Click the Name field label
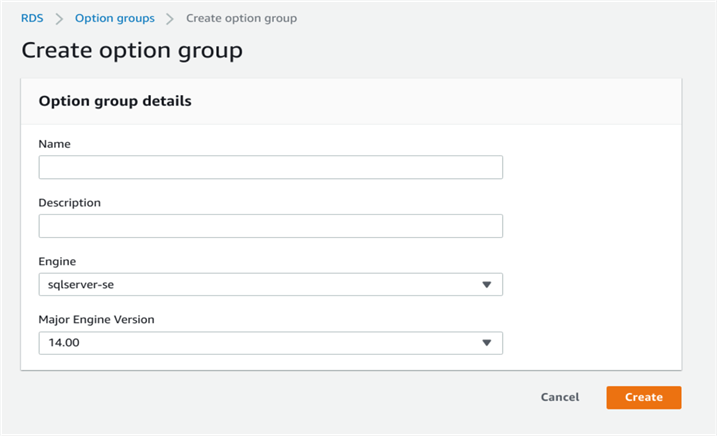Viewport: 717px width, 436px height. tap(55, 144)
